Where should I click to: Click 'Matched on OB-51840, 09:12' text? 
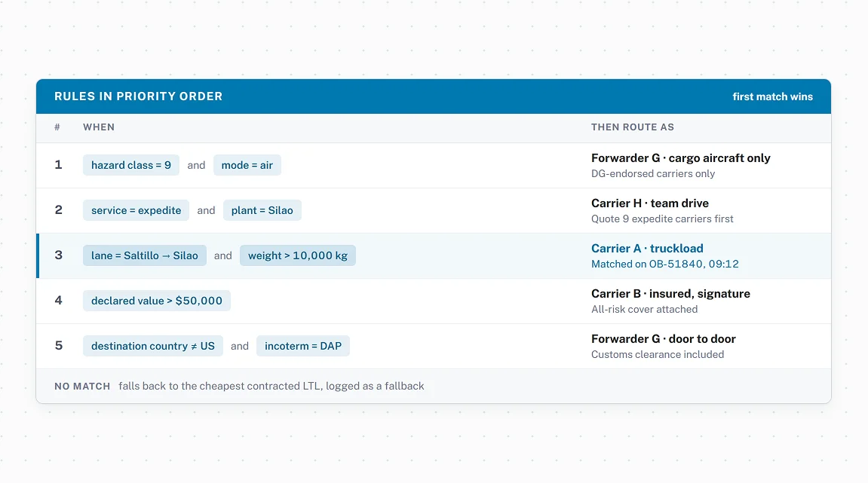[x=665, y=264]
